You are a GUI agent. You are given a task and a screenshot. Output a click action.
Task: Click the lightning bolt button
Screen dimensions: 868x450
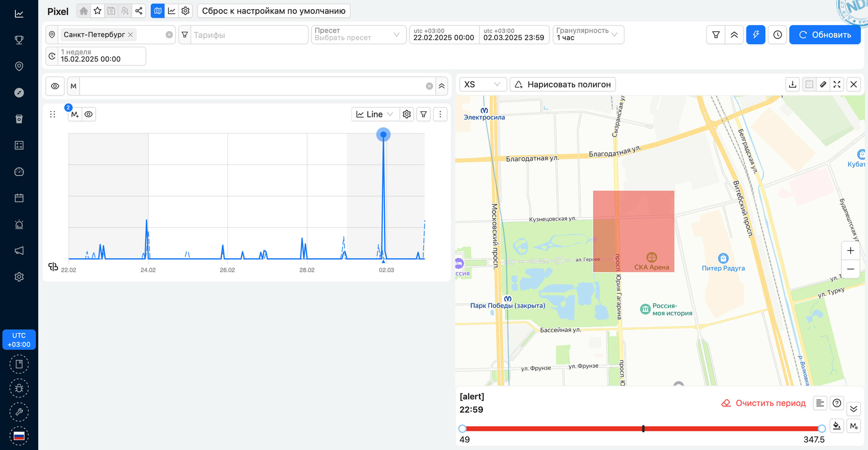tap(755, 35)
